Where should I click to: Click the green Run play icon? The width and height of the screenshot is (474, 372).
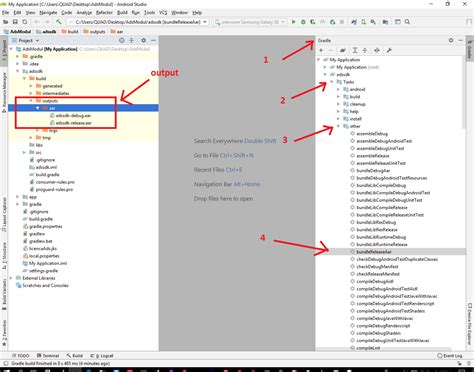(x=294, y=22)
